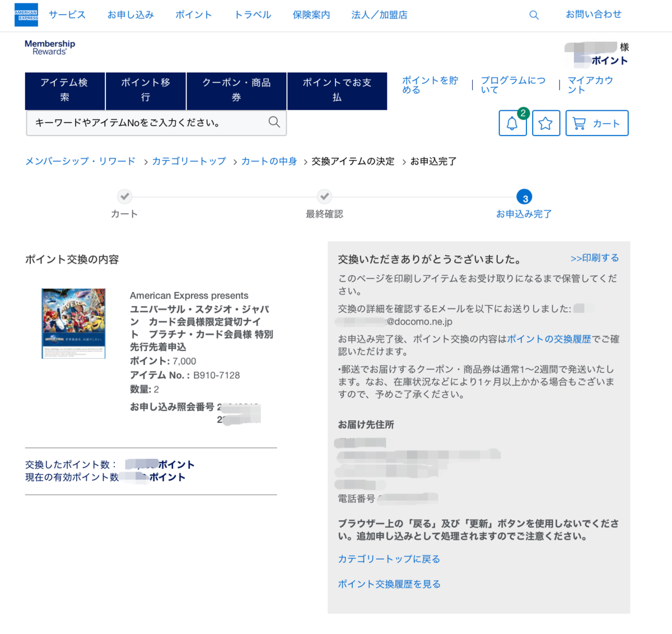
Task: Open the ポイントを貯める link
Action: pyautogui.click(x=430, y=85)
